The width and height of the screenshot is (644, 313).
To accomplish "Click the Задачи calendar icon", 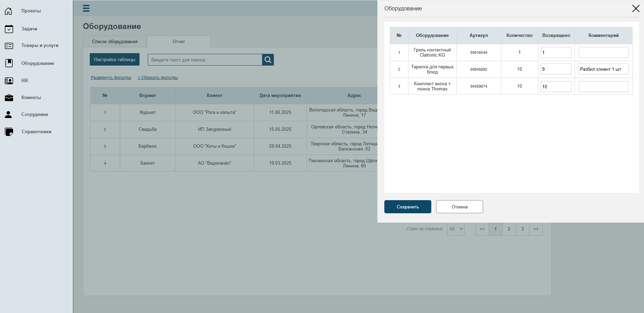I will click(9, 29).
